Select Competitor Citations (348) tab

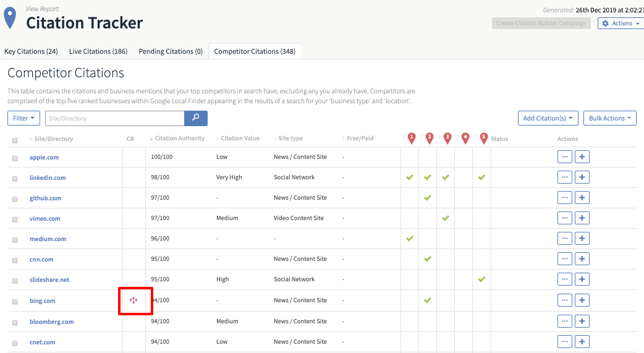coord(255,51)
